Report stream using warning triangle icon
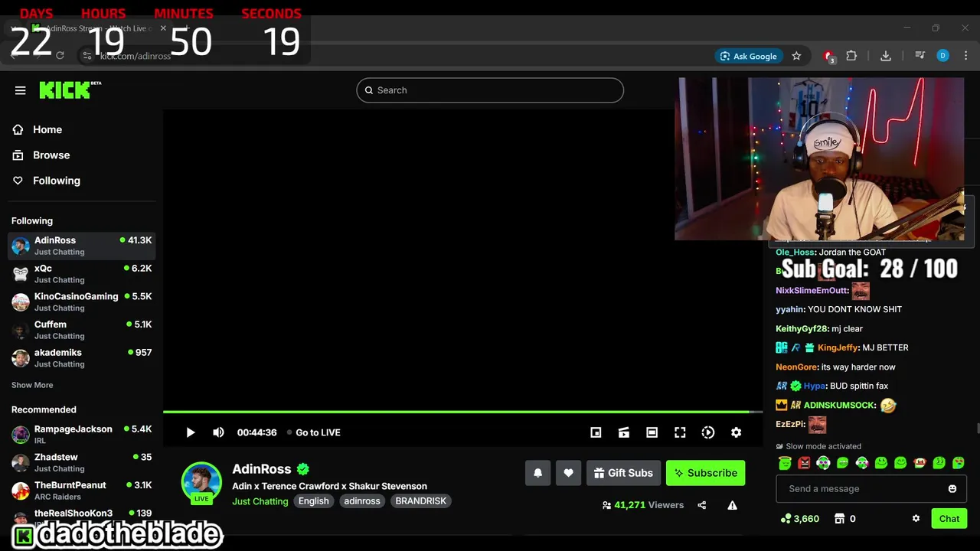Screen dimensions: 980x551 pos(732,505)
